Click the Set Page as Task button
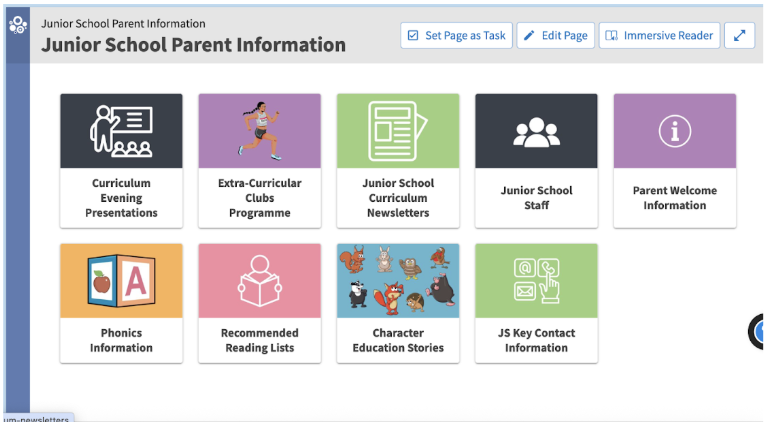 coord(456,35)
